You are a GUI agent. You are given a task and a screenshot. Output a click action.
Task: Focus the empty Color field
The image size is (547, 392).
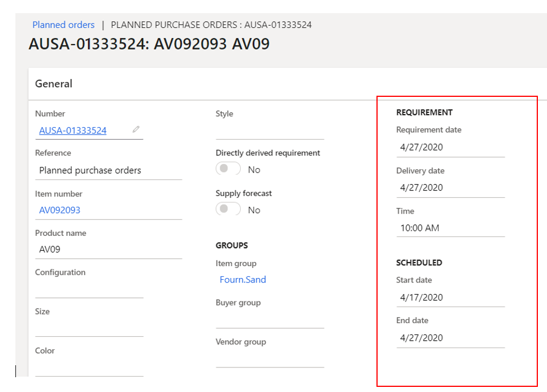coord(89,367)
